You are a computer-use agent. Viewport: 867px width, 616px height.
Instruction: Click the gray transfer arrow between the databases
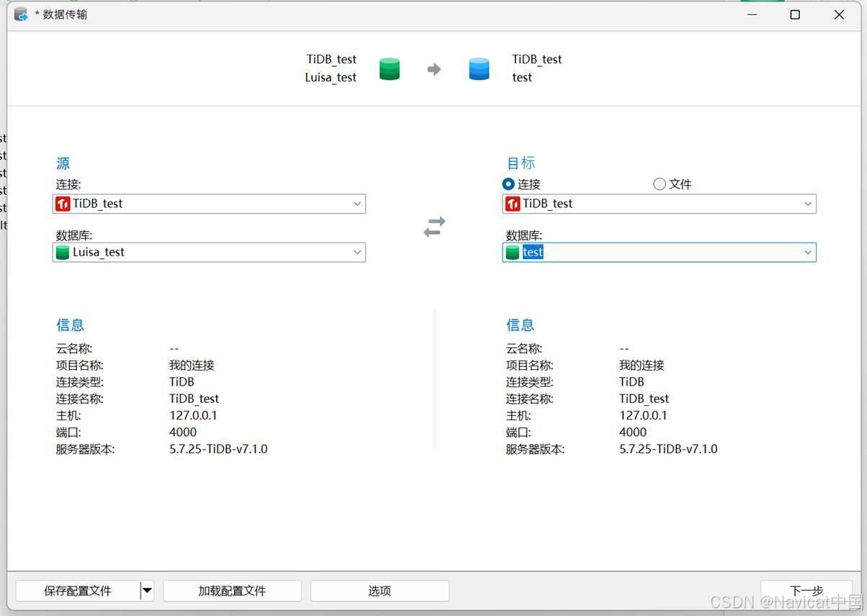(434, 68)
